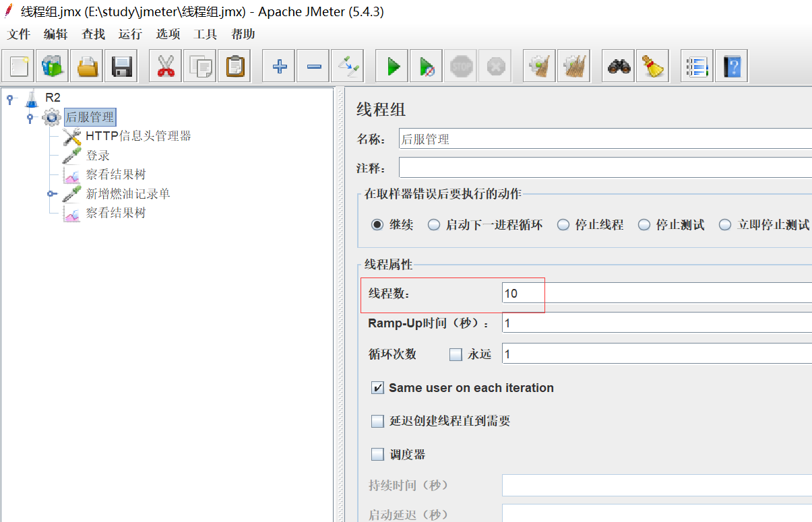Click the 名称 input field

tap(605, 139)
